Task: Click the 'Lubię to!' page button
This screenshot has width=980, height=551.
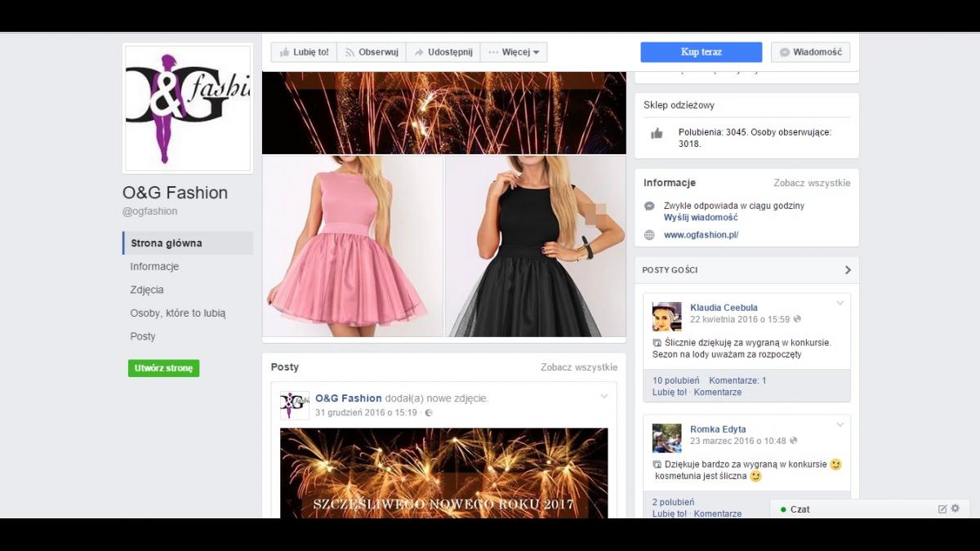Action: (x=304, y=52)
